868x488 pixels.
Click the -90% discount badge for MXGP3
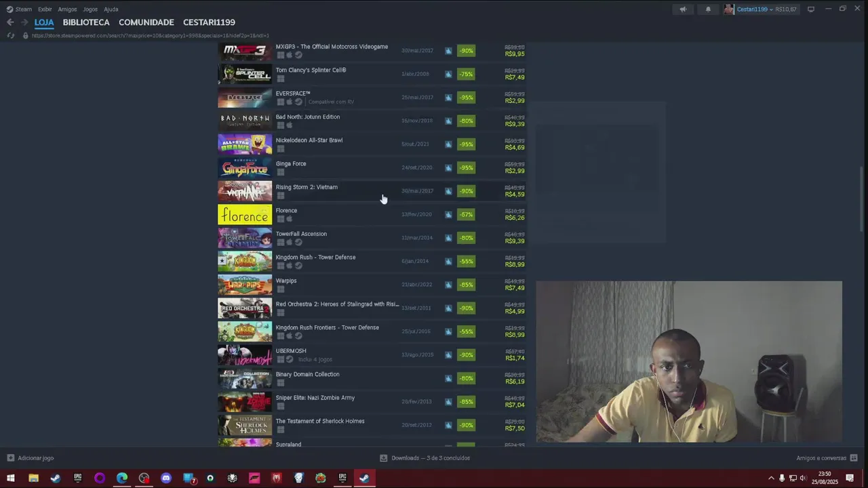tap(466, 51)
